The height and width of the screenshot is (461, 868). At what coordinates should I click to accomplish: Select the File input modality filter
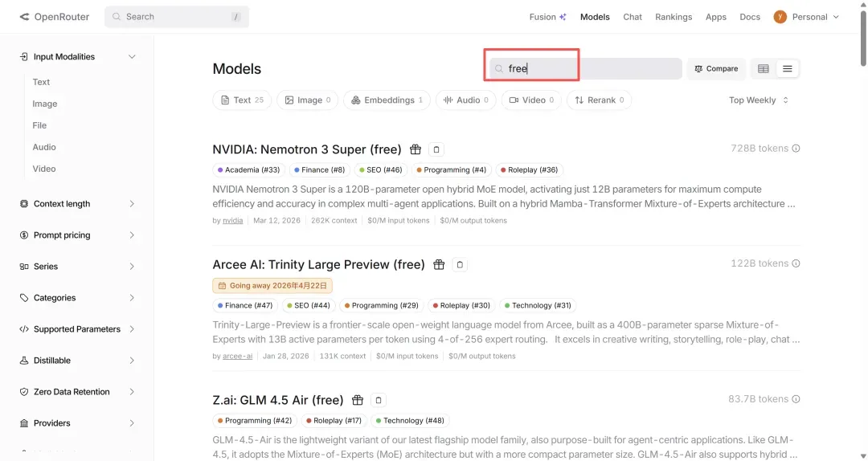pos(39,125)
